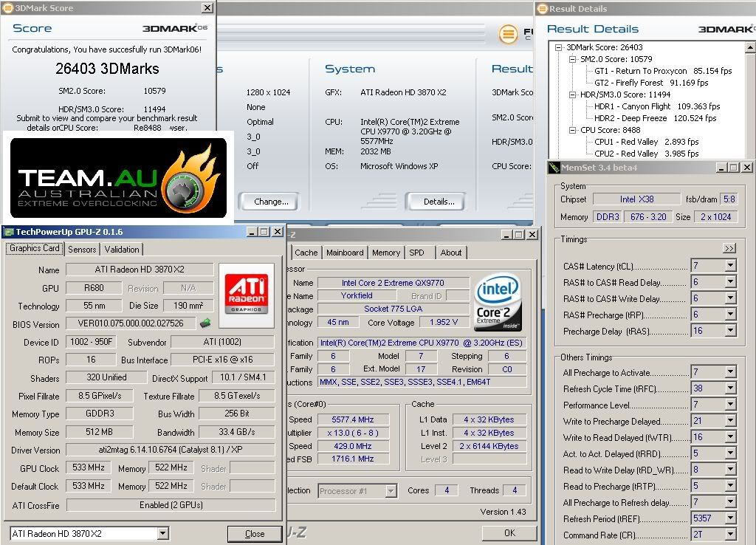Open the Write to Read Delayed (tWTR) dropdown
Image resolution: width=756 pixels, height=545 pixels.
[x=730, y=437]
